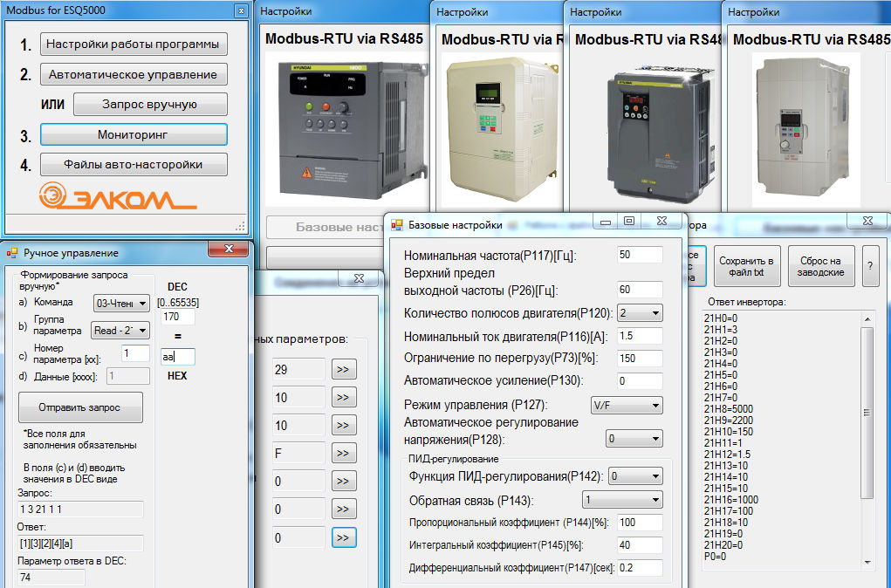The height and width of the screenshot is (588, 891).
Task: Click Сохранить в файл txt button
Action: coord(747,266)
